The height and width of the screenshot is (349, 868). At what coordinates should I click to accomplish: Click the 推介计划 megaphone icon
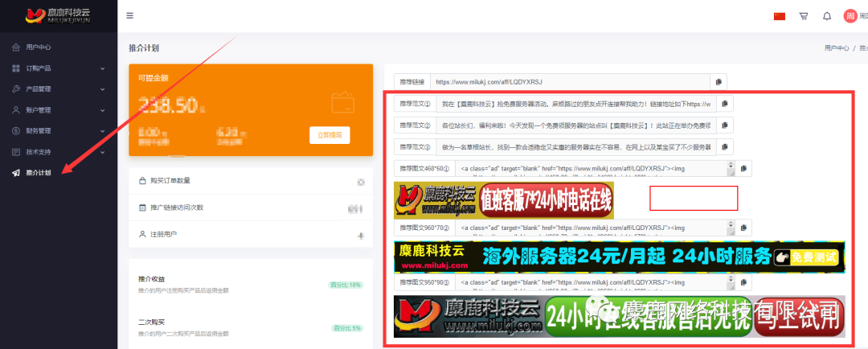coord(16,173)
